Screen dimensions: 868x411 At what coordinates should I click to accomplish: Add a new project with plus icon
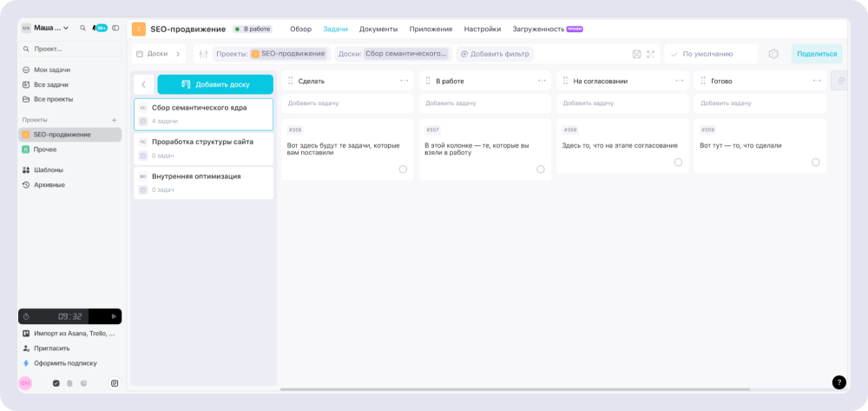coord(114,120)
